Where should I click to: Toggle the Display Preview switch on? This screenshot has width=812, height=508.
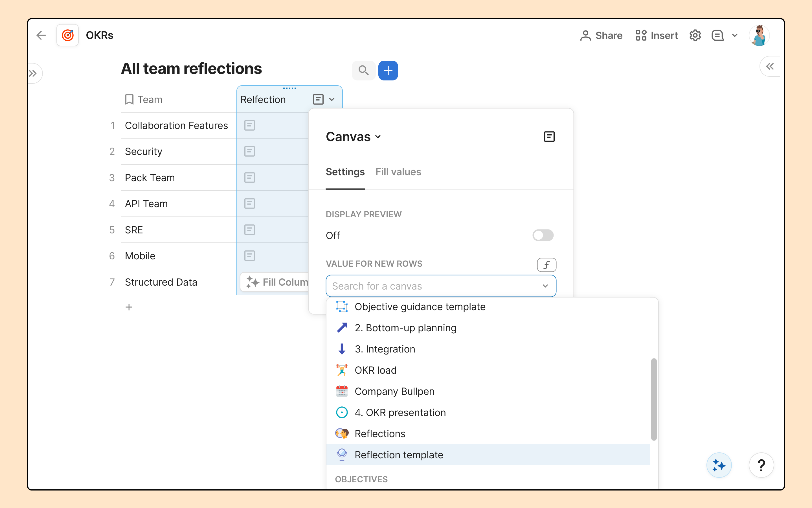coord(543,235)
